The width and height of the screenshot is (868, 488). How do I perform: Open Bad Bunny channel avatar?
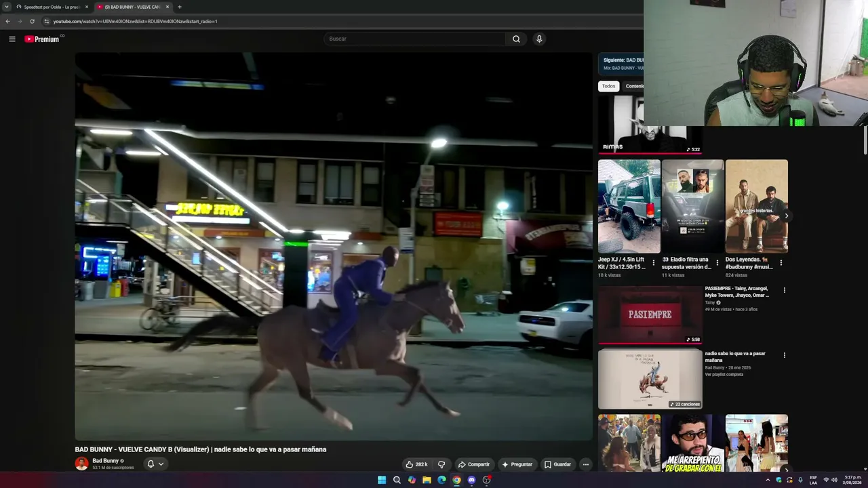[81, 464]
